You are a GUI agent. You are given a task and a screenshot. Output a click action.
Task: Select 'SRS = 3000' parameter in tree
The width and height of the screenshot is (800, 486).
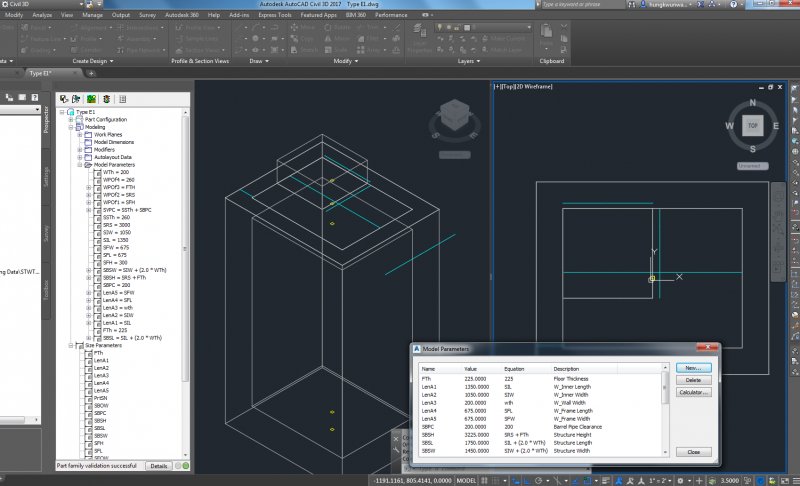point(116,225)
